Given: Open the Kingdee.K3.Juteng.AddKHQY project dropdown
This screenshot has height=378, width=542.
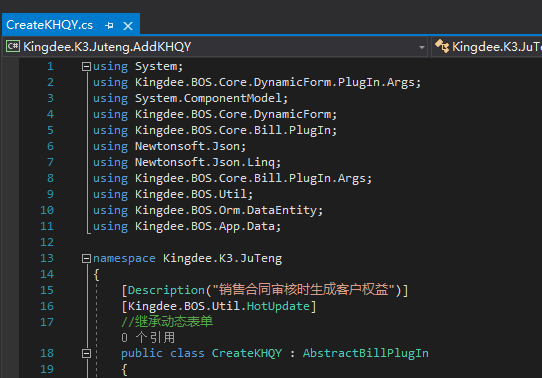Looking at the screenshot, I should click(x=422, y=47).
